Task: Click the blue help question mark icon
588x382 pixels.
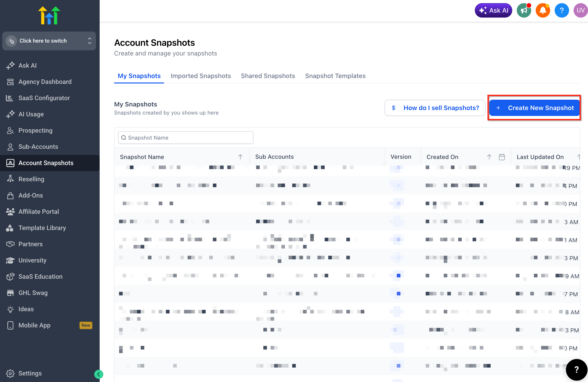Action: 562,10
